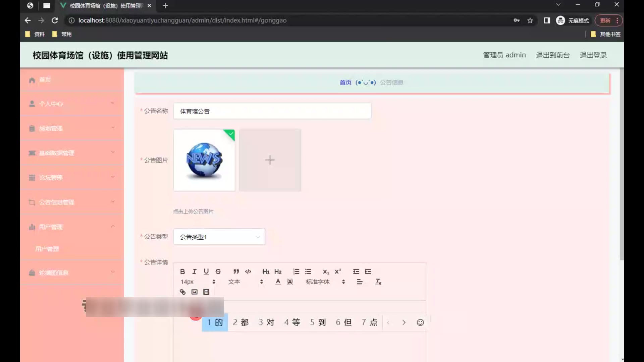Click the 公告名称 input field
Screen dimensions: 644x362
tap(272, 111)
